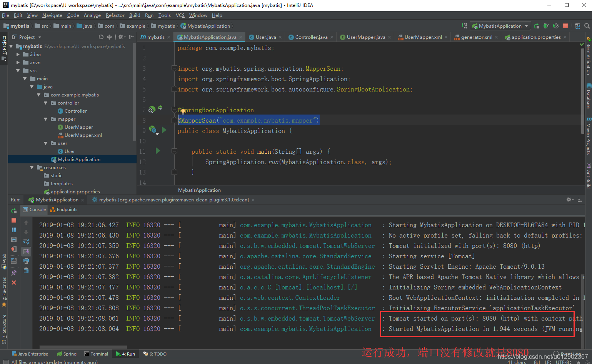Open the Java Enterprise tool window
Image resolution: width=592 pixels, height=364 pixels.
[30, 354]
